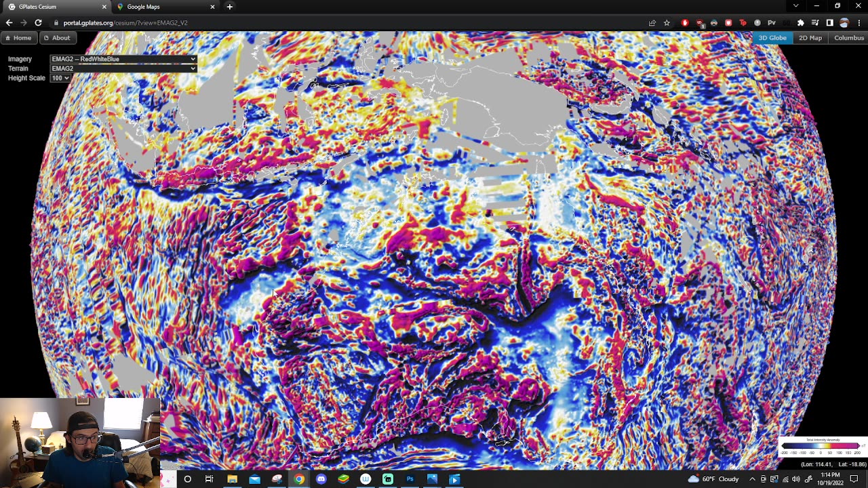Viewport: 868px width, 488px height.
Task: Click the Pv extension icon
Action: click(772, 22)
